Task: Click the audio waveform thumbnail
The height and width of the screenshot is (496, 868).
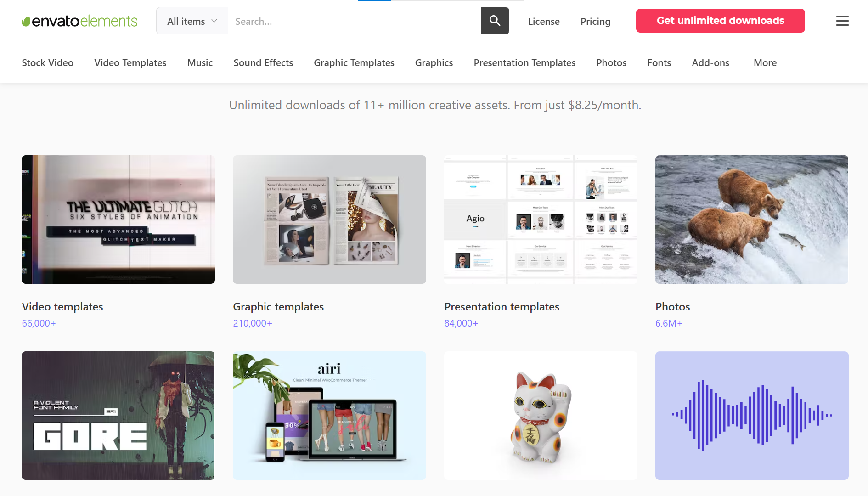Action: pyautogui.click(x=751, y=416)
